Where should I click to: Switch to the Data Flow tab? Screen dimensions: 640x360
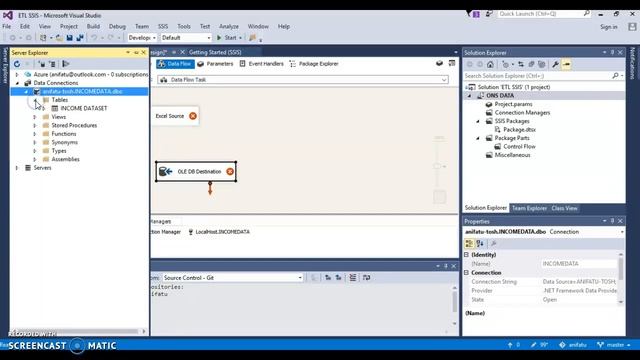175,64
